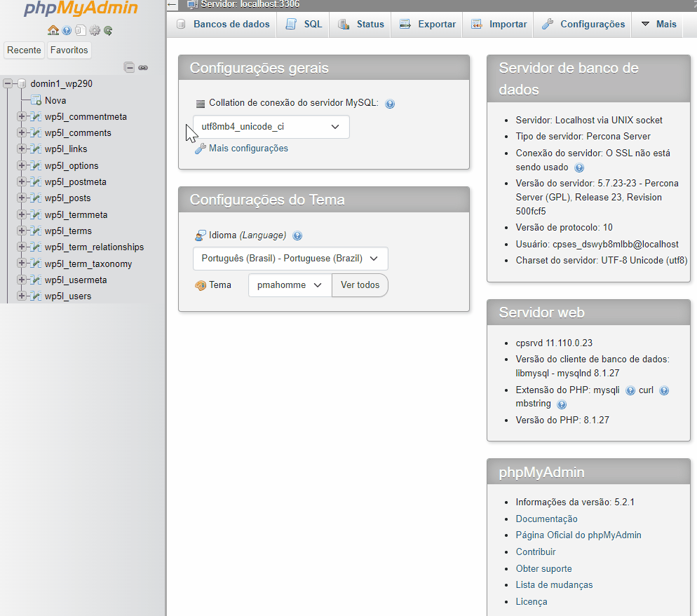The image size is (697, 616).
Task: Click the table icon beside wp5l_options
Action: [x=36, y=165]
